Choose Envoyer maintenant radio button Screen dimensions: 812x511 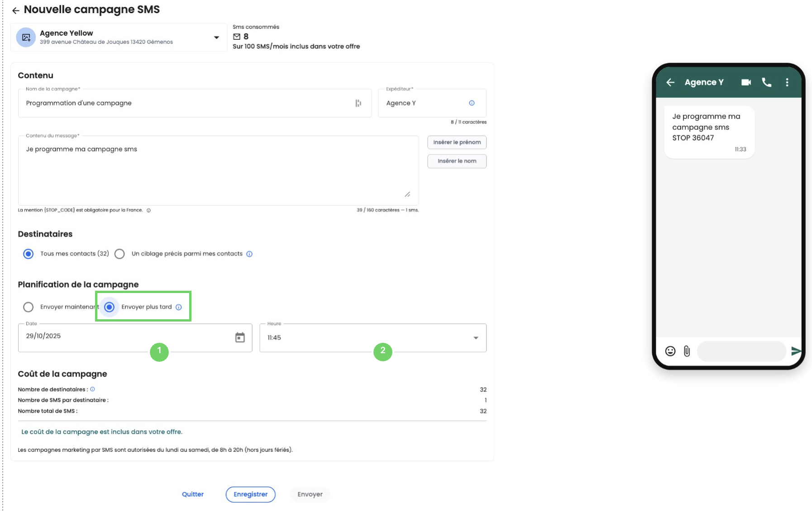tap(29, 307)
